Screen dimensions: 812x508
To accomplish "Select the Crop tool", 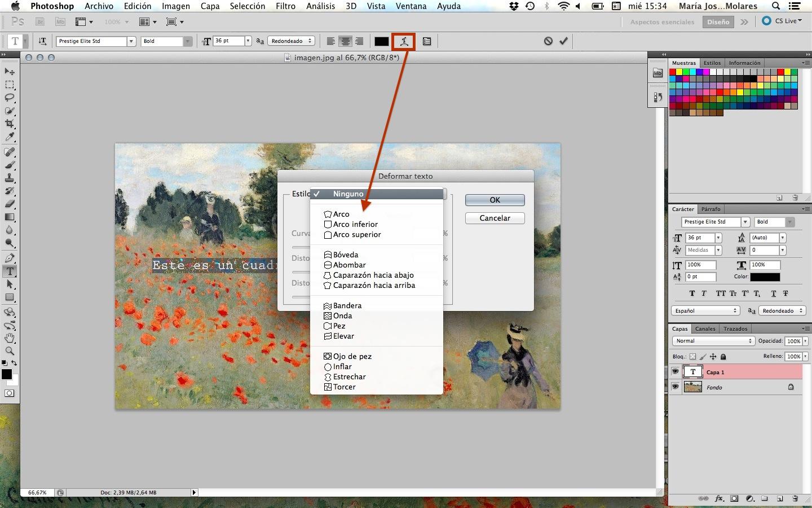I will (x=10, y=124).
